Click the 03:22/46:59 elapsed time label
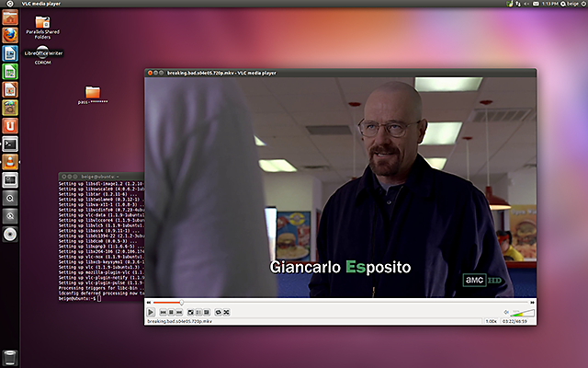Image resolution: width=588 pixels, height=368 pixels. pos(514,321)
